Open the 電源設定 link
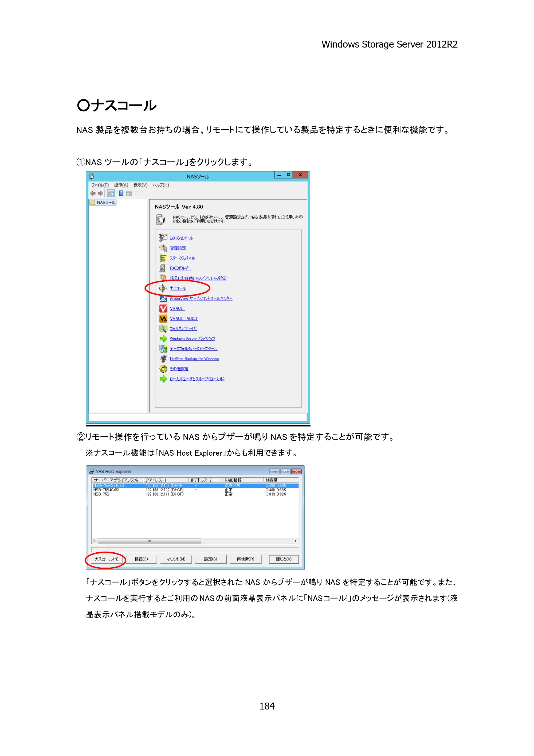Image resolution: width=534 pixels, height=756 pixels. coord(178,248)
